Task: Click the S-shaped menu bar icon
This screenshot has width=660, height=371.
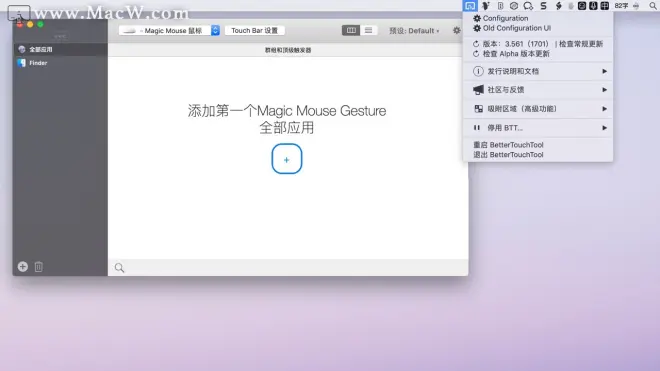Action: (543, 6)
